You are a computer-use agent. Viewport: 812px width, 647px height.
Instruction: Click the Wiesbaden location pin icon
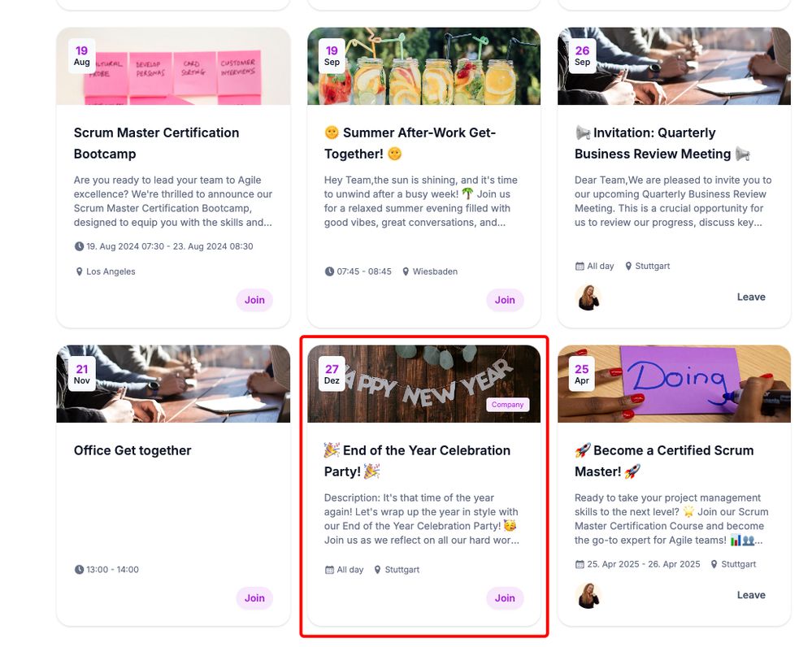(x=406, y=271)
